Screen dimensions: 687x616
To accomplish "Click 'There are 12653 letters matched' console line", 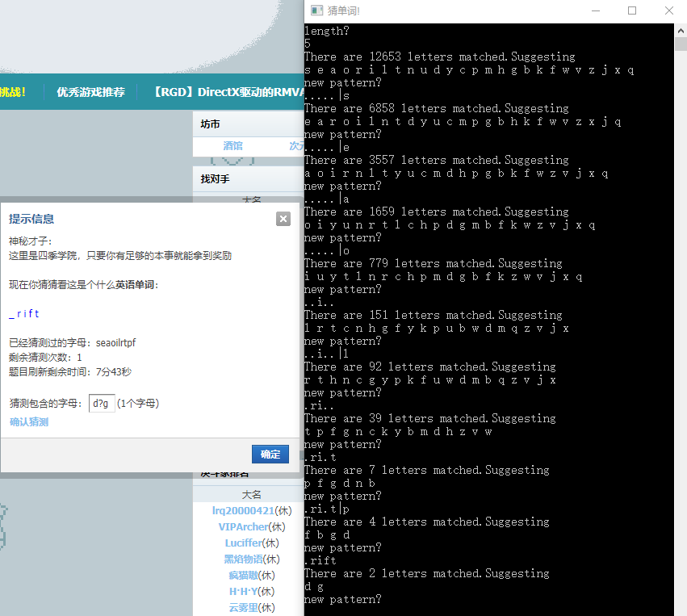I will (439, 57).
